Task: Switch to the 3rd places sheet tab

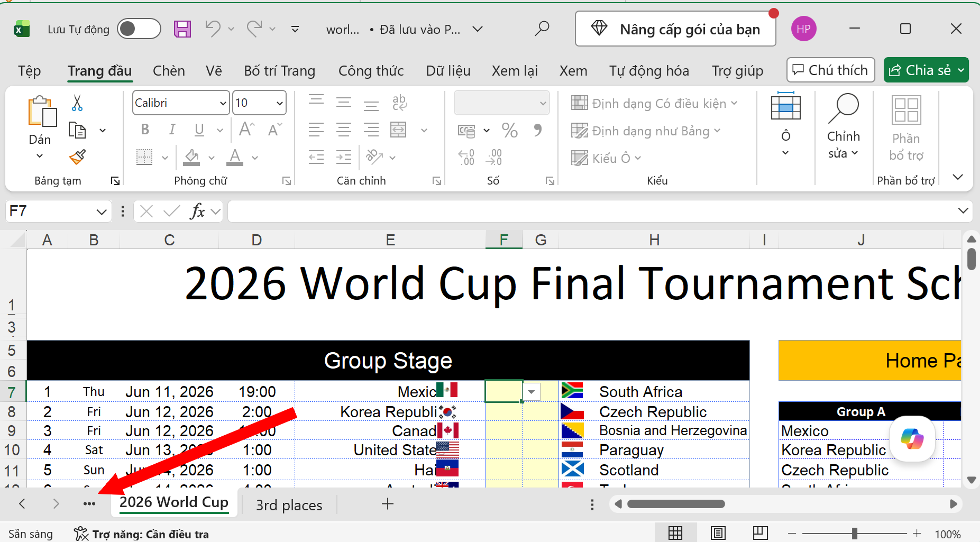Action: click(289, 505)
